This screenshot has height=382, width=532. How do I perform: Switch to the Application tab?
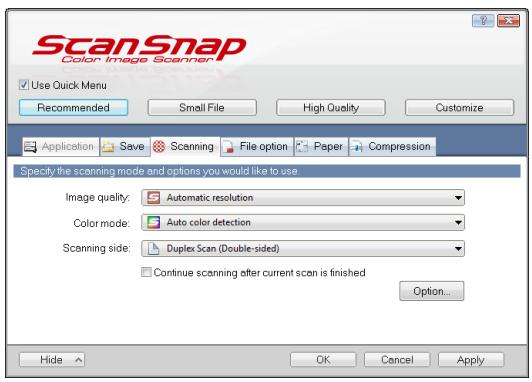[61, 147]
